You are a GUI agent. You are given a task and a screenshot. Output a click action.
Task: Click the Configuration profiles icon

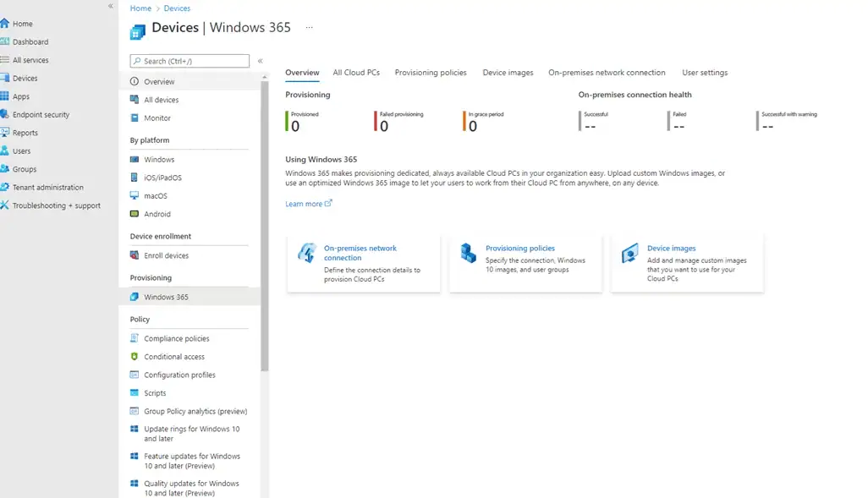tap(134, 375)
